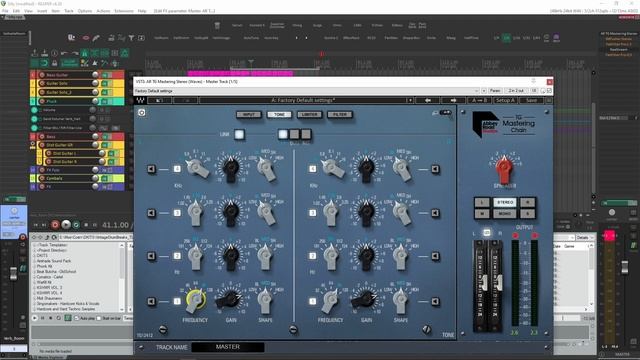Image resolution: width=640 pixels, height=360 pixels.
Task: Select Phonk Kit in Media Explorer list
Action: click(x=44, y=266)
